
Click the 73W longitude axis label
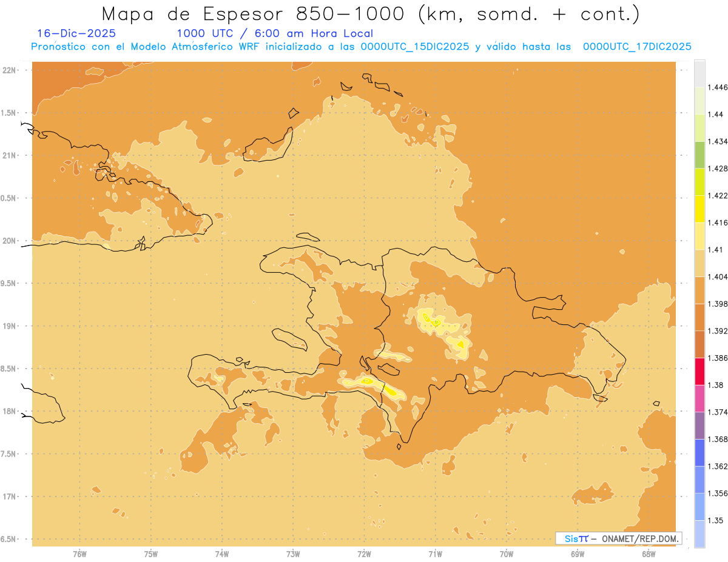(293, 554)
